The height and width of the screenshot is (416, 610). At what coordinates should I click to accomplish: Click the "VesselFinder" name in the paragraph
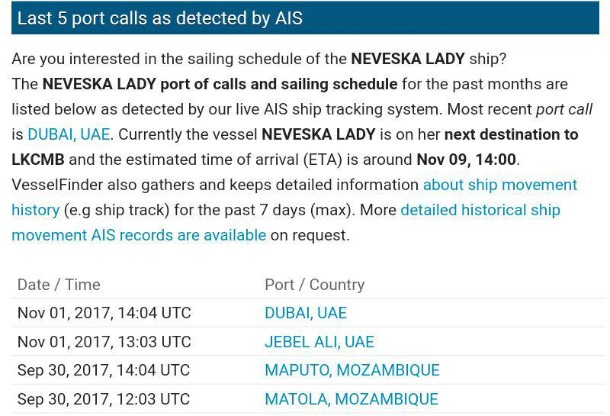pos(56,185)
